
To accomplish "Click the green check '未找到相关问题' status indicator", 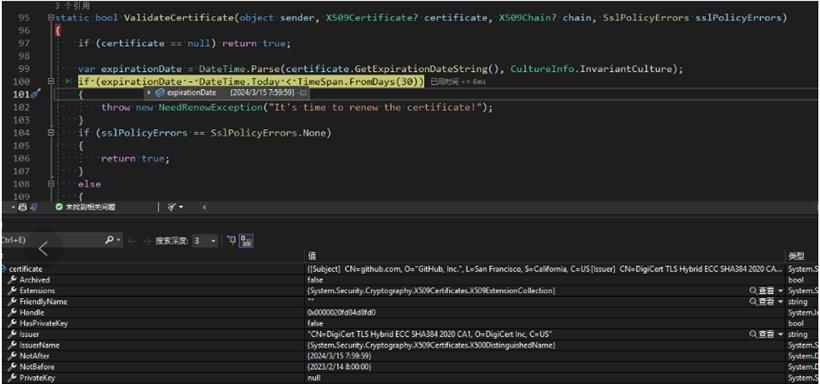I will (x=85, y=207).
